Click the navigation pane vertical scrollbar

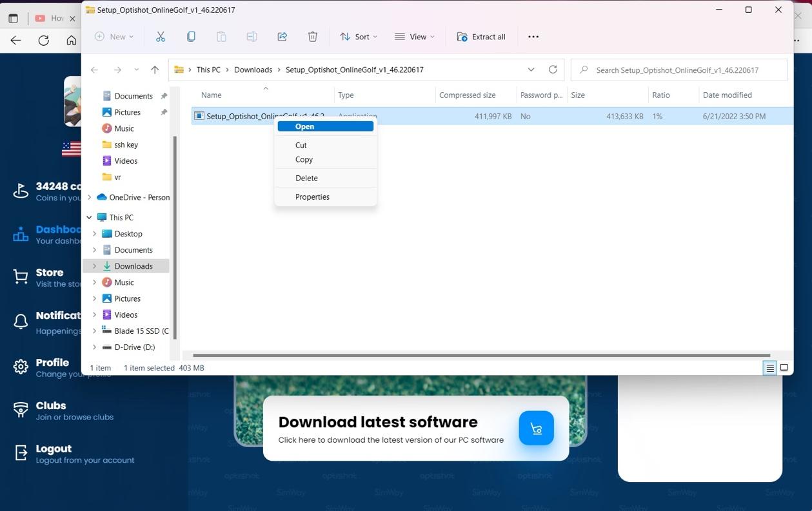tap(175, 236)
